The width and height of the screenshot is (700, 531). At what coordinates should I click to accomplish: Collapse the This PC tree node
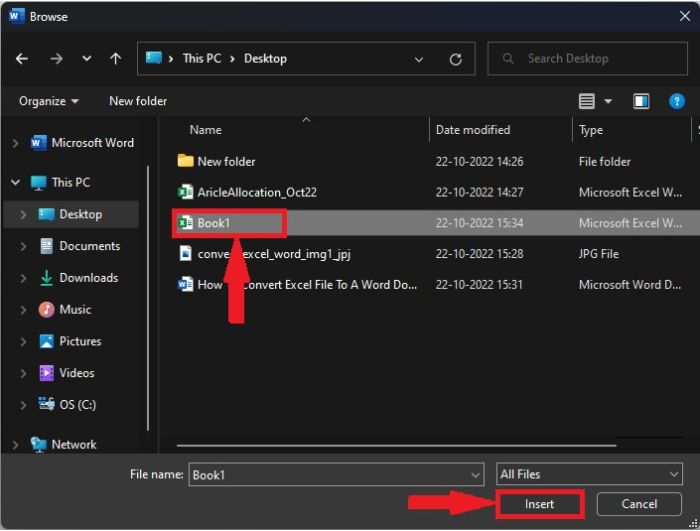pyautogui.click(x=15, y=182)
